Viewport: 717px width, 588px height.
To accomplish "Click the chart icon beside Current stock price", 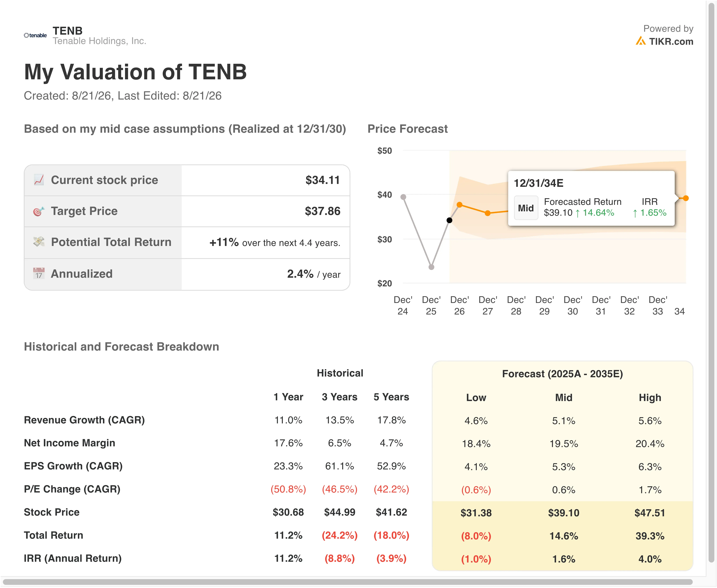I will click(x=39, y=180).
